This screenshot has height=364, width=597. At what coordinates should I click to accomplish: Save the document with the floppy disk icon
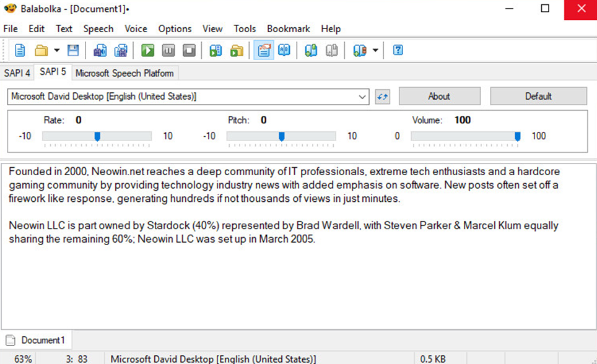73,50
